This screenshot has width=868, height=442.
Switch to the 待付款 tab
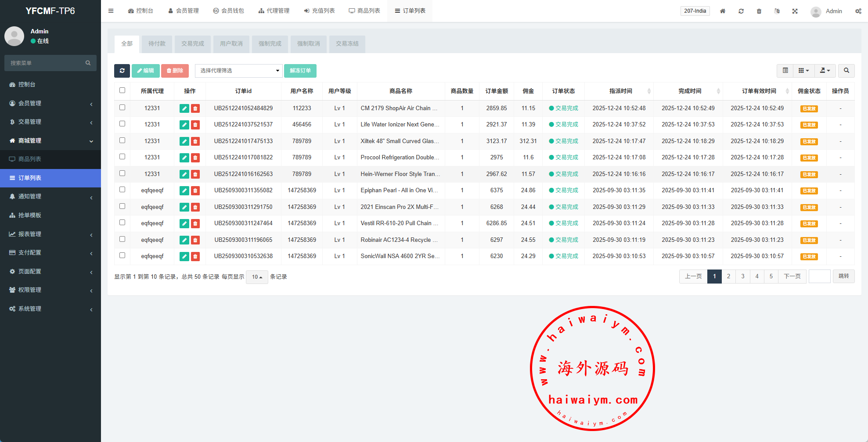click(157, 44)
